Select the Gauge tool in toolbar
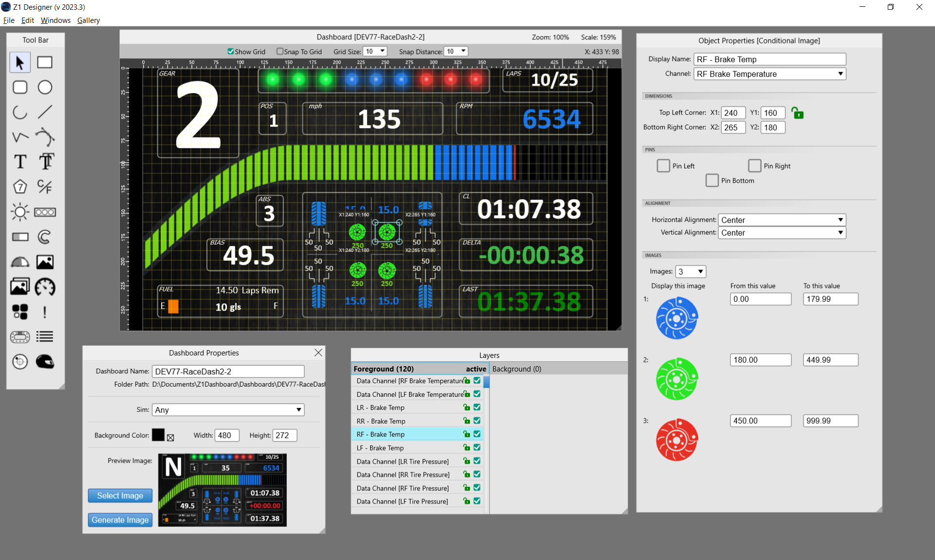 click(x=45, y=286)
